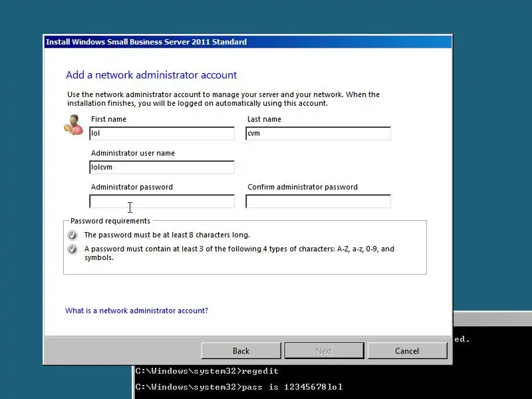Click the 'Last name' label
Screen dimensions: 532x399
264,119
